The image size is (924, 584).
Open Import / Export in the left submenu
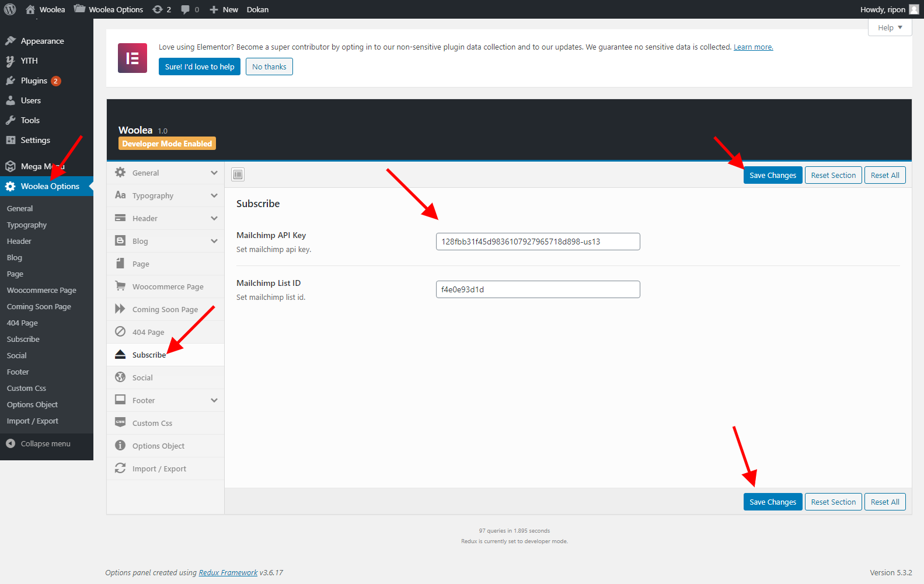[x=33, y=421]
